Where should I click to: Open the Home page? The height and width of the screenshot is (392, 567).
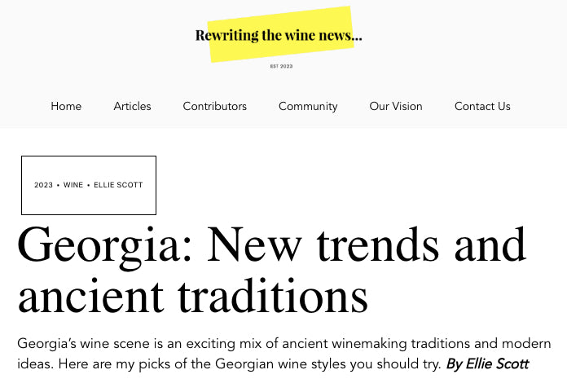click(66, 106)
